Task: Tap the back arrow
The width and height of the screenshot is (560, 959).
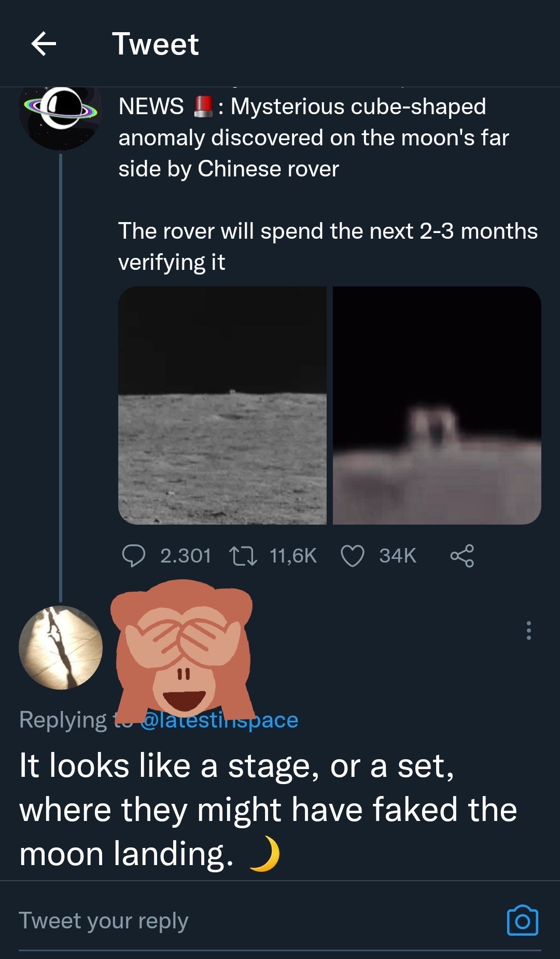Action: 44,44
